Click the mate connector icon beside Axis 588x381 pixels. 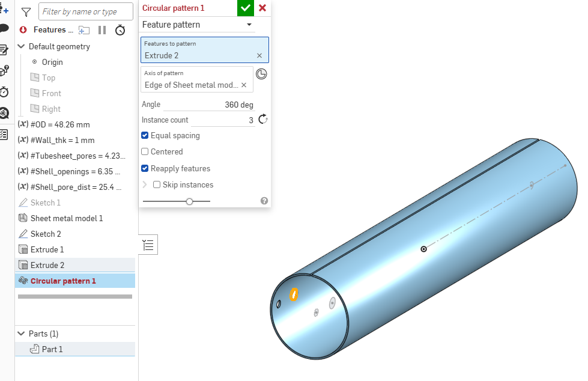point(261,74)
